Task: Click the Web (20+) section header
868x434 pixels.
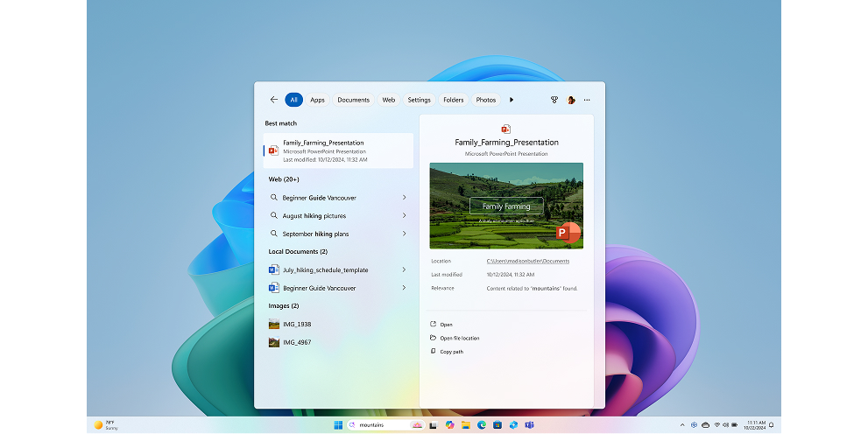Action: pyautogui.click(x=284, y=179)
